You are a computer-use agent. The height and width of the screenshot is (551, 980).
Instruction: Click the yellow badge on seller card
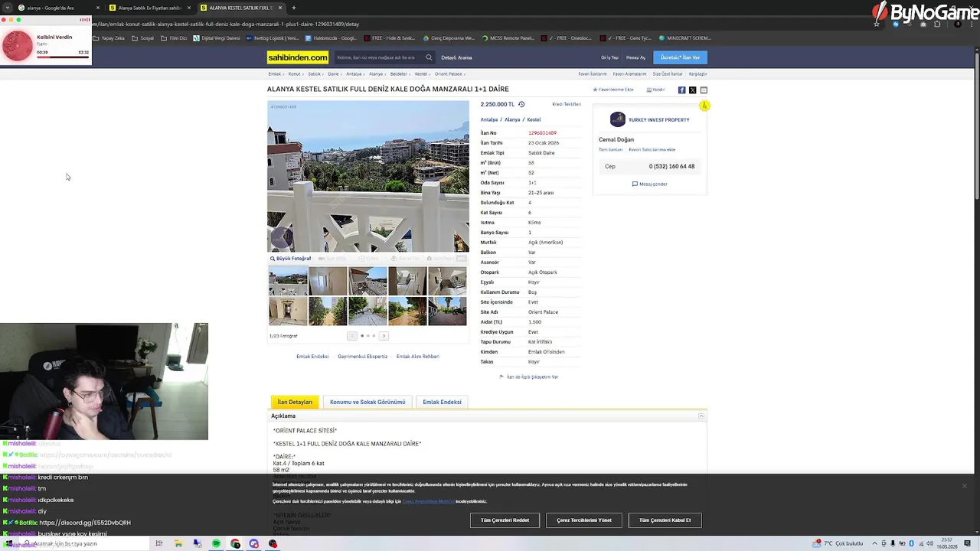point(704,106)
